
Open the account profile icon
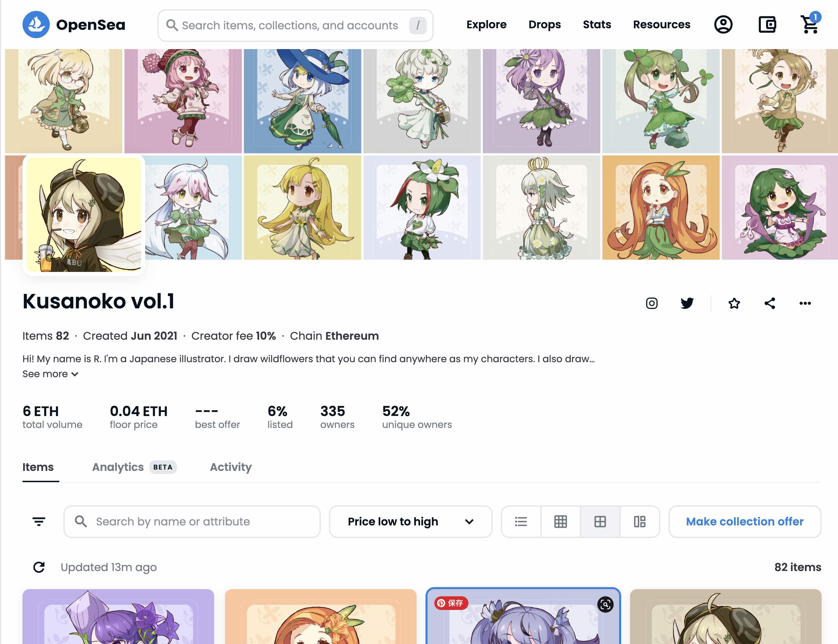tap(723, 25)
